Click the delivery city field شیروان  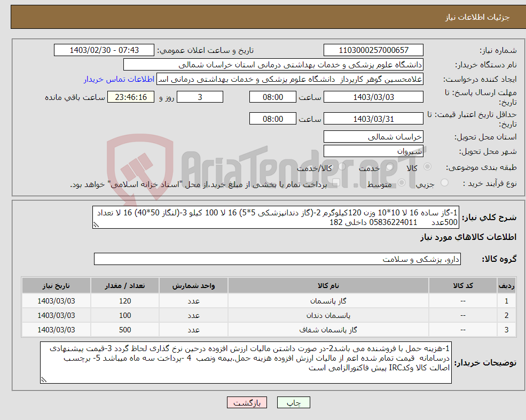[x=373, y=151]
